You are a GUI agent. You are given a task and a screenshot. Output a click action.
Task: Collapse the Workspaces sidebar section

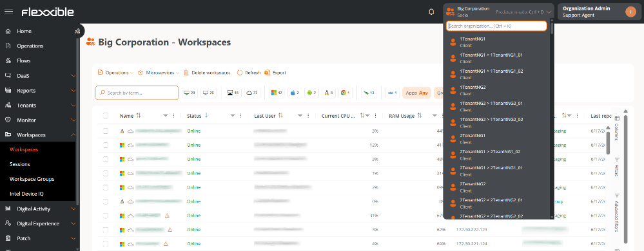coord(73,135)
